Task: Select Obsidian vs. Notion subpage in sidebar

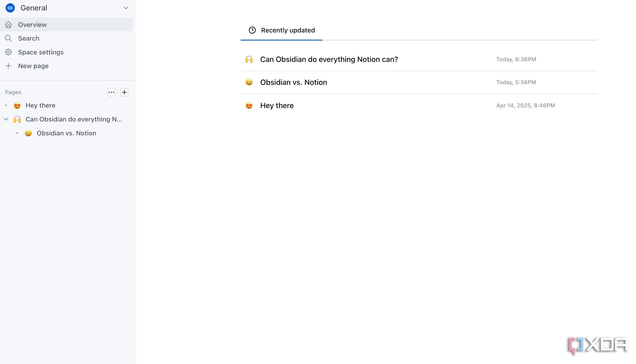Action: pyautogui.click(x=66, y=133)
